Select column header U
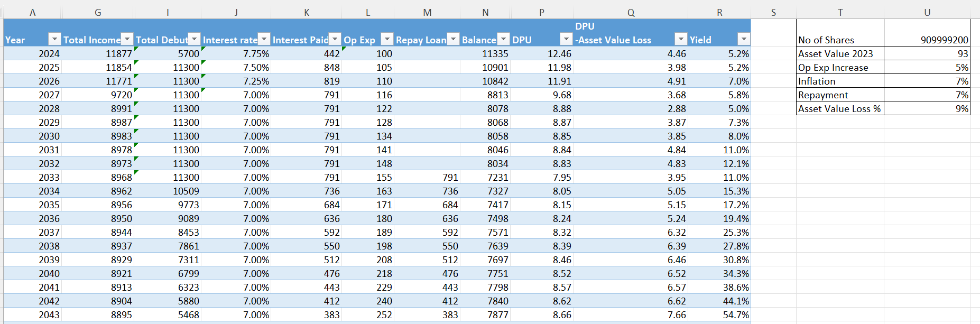 tap(927, 13)
